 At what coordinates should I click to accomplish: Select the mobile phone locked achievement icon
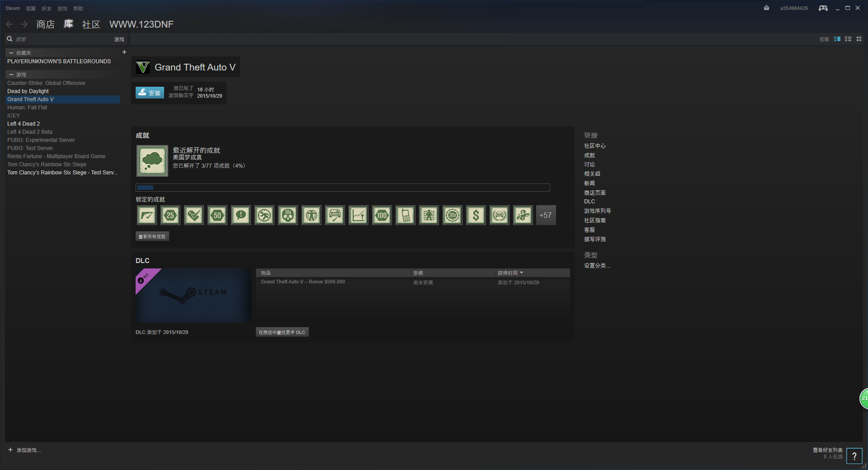pyautogui.click(x=405, y=216)
